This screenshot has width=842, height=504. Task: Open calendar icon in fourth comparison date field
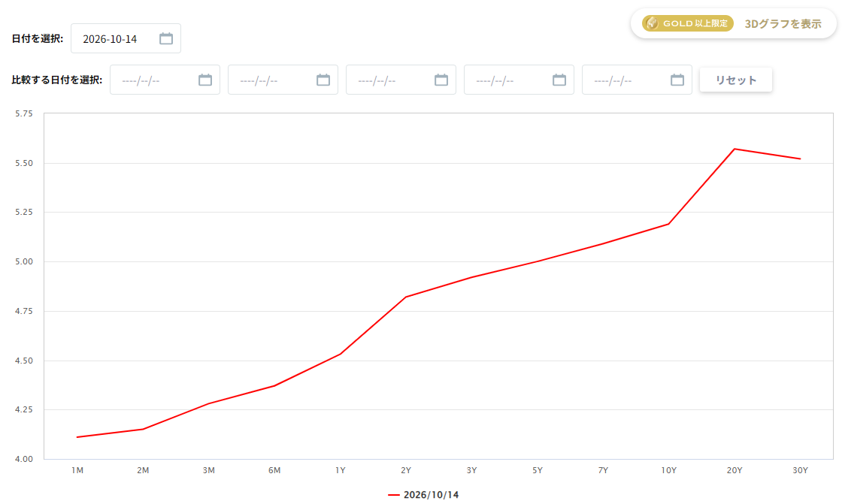pos(559,80)
